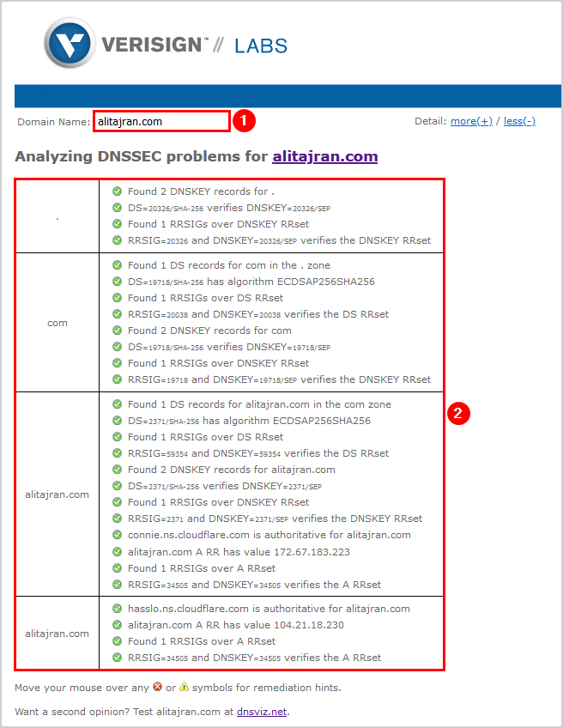Click the yellow warning symbol in the hint line
The width and height of the screenshot is (563, 728).
click(x=184, y=687)
